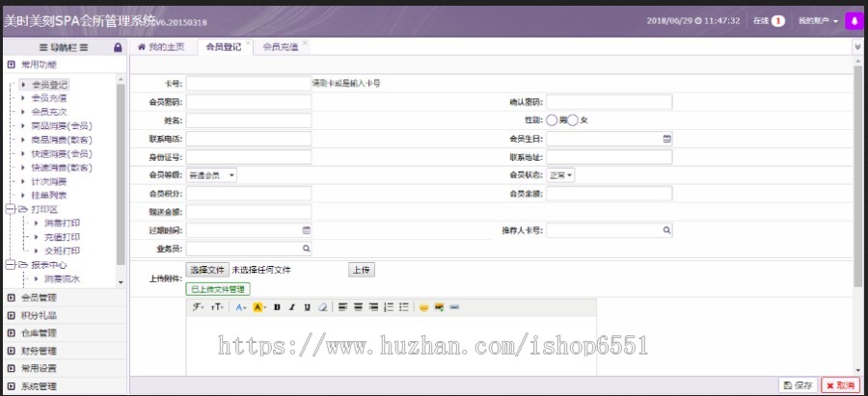Click the navigation tree scroll-down arrow

pyautogui.click(x=121, y=282)
